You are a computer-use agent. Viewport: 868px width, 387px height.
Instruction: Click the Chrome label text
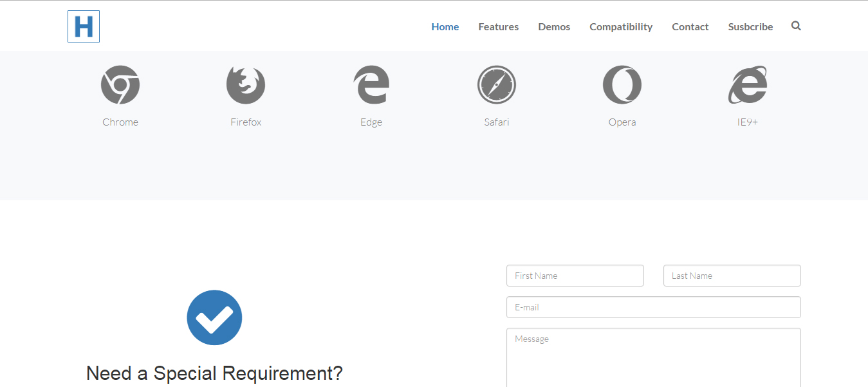[120, 122]
